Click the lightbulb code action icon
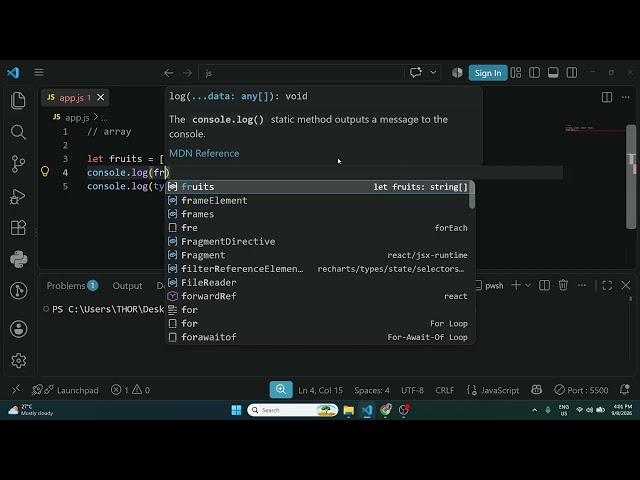 (45, 171)
